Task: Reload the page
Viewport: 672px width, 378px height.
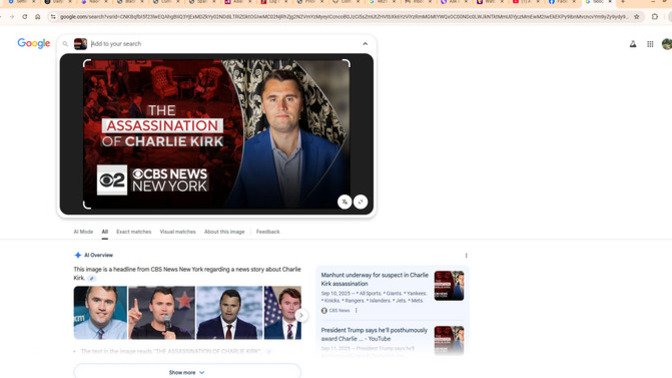Action: (24, 17)
